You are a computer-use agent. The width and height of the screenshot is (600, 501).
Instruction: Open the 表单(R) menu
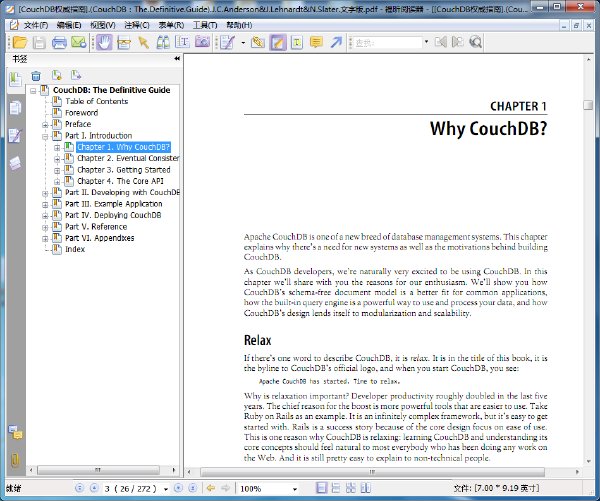[x=171, y=25]
